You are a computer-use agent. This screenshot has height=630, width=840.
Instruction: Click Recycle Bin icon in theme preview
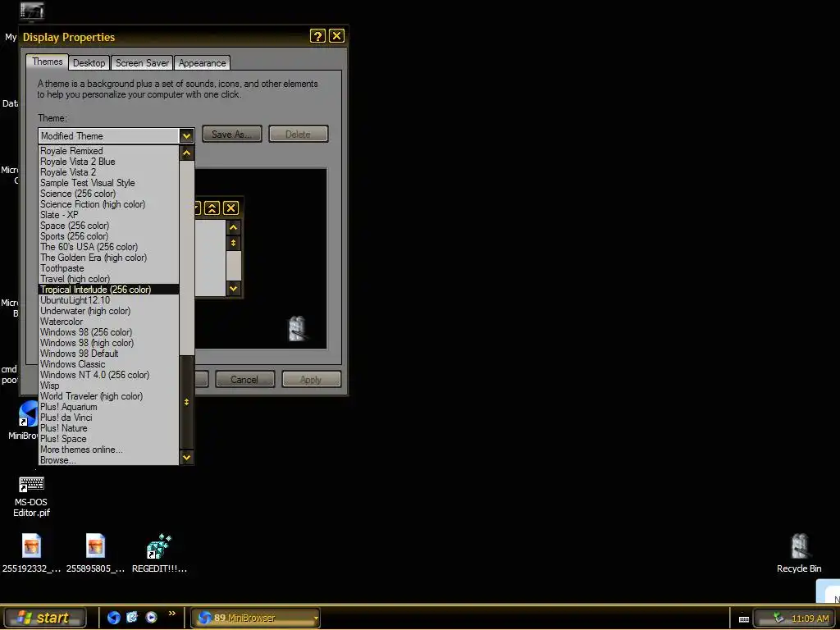click(x=297, y=329)
